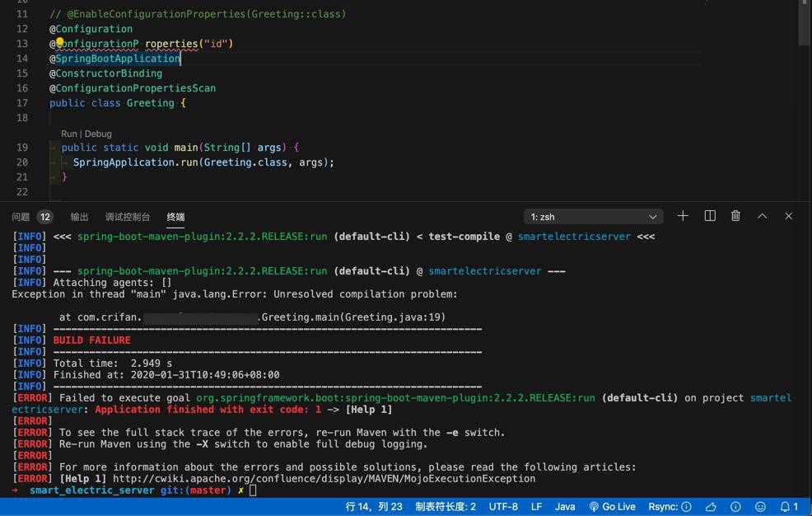812x516 pixels.
Task: Click Debug code lens above main
Action: coord(98,134)
